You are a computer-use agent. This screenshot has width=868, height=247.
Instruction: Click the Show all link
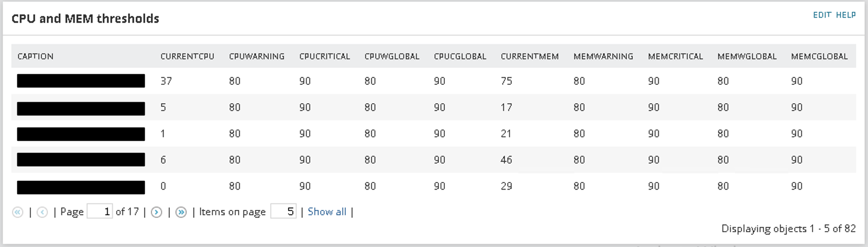327,211
